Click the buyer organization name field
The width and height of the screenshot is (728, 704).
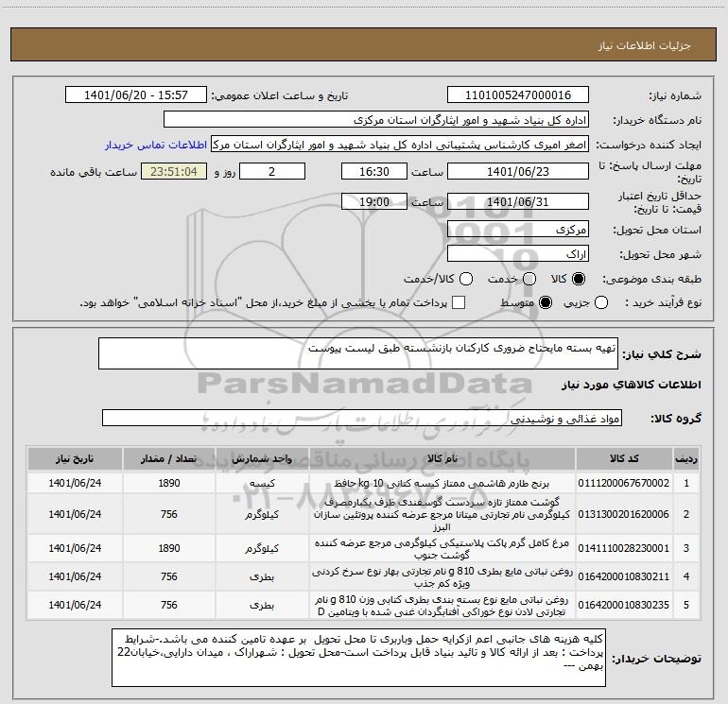tap(376, 120)
